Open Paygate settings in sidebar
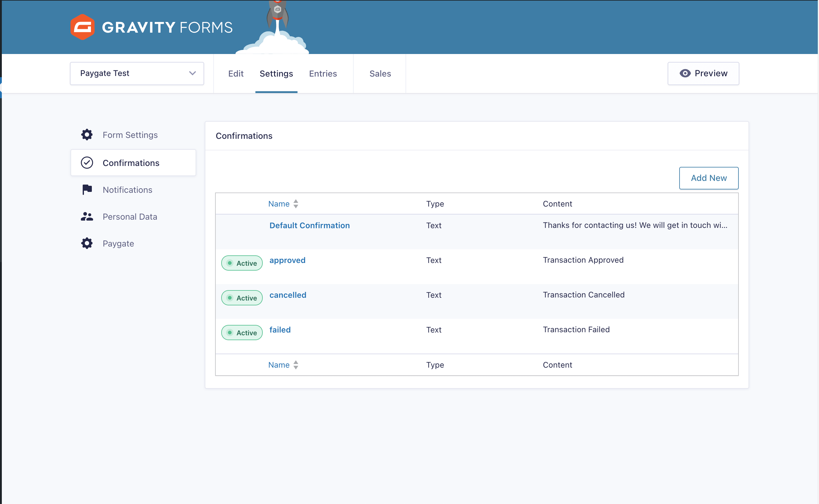 tap(133, 243)
